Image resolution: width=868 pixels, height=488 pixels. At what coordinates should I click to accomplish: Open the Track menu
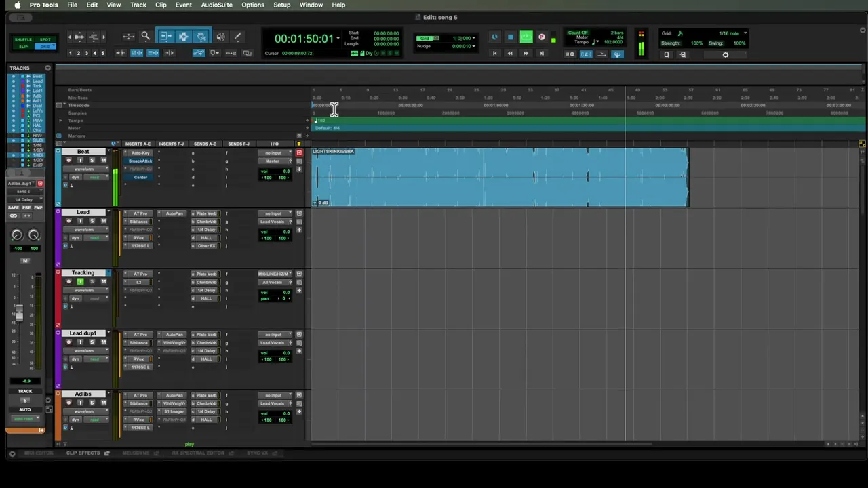[138, 5]
